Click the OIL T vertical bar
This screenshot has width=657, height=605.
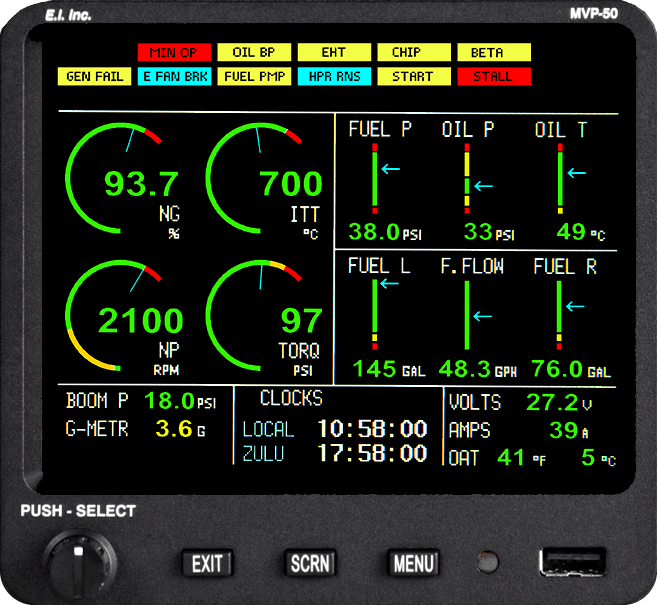point(560,179)
